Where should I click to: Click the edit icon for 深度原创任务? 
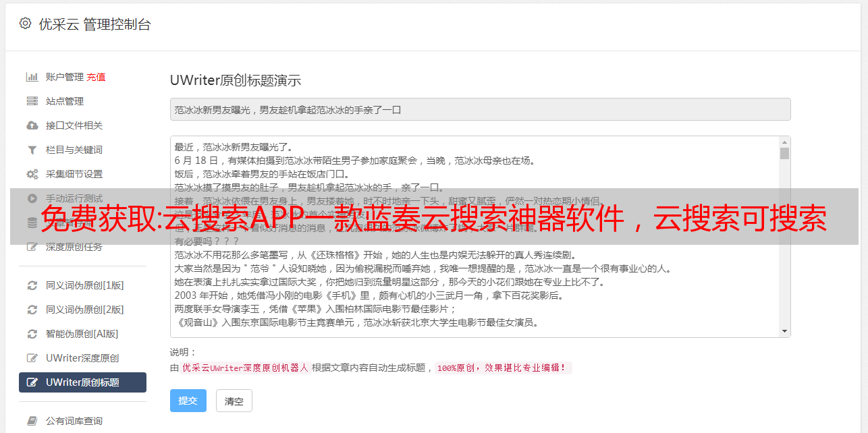click(32, 247)
